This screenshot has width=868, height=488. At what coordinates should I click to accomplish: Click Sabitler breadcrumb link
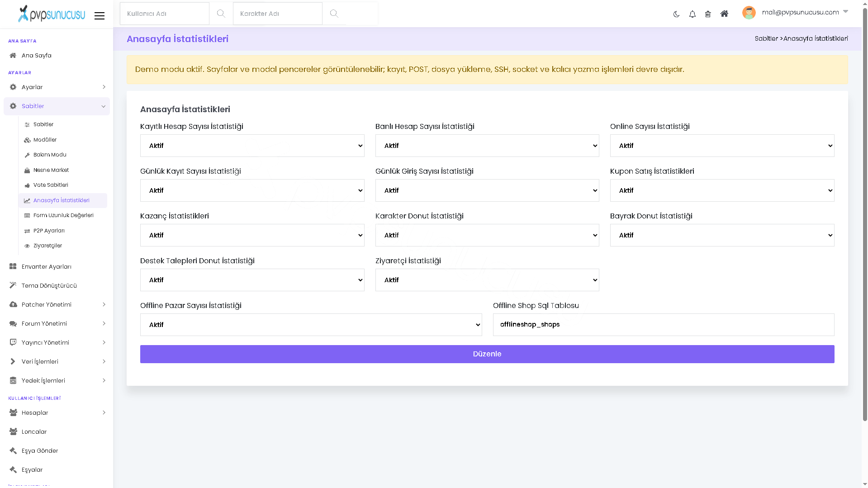pyautogui.click(x=766, y=39)
